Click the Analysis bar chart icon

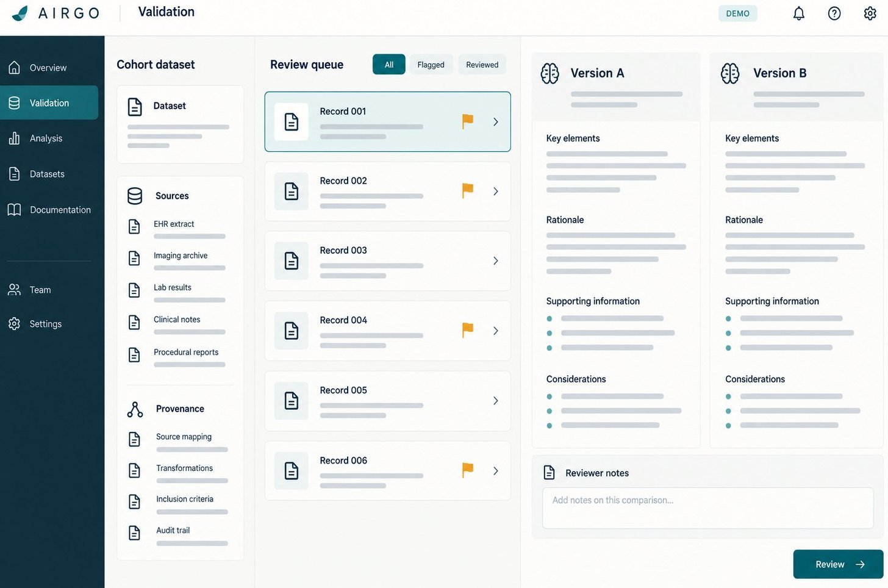pos(15,138)
